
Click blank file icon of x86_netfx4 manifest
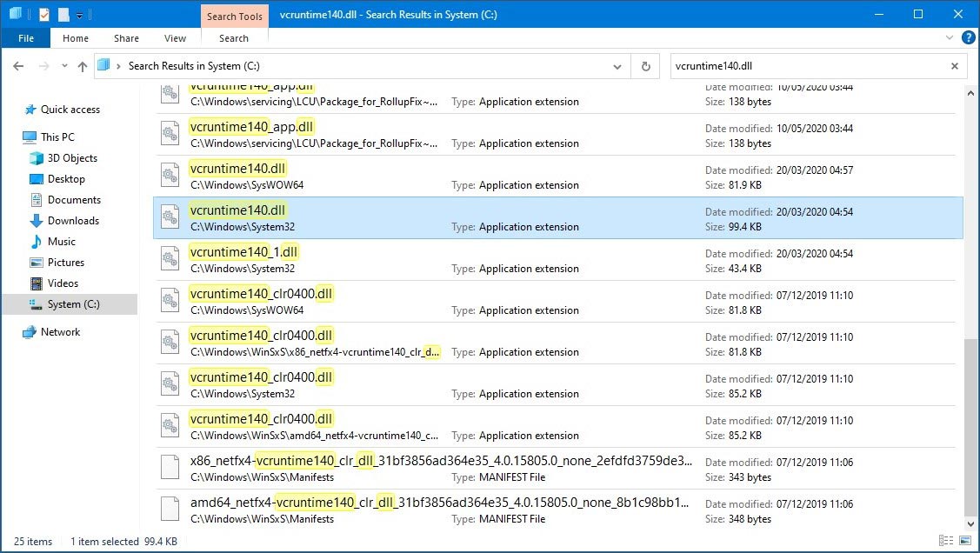pos(170,468)
